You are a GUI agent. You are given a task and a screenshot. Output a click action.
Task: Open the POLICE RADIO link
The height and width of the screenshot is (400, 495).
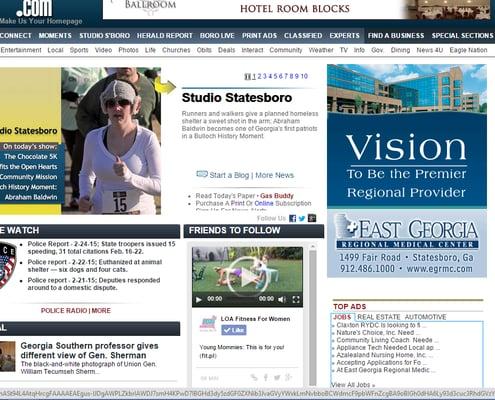point(64,311)
